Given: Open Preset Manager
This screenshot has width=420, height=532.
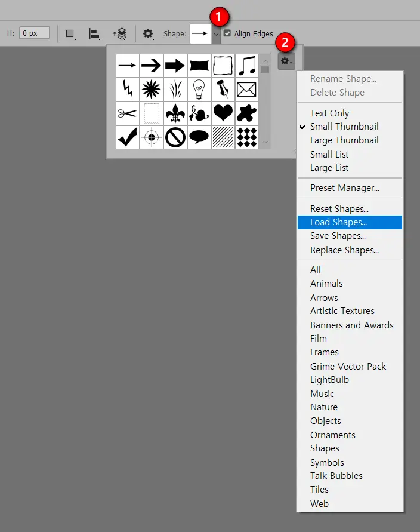Looking at the screenshot, I should tap(350, 188).
